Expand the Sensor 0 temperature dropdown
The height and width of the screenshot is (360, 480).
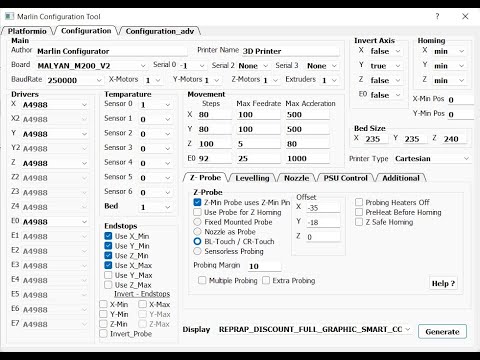click(x=155, y=105)
